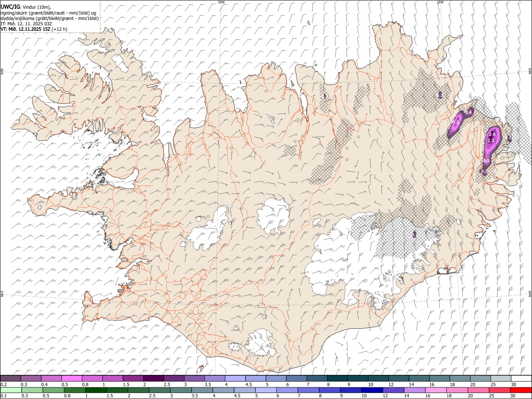Click the darkest green bottom-row swatch labeled 1
The height and width of the screenshot is (399, 532).
tap(96, 390)
